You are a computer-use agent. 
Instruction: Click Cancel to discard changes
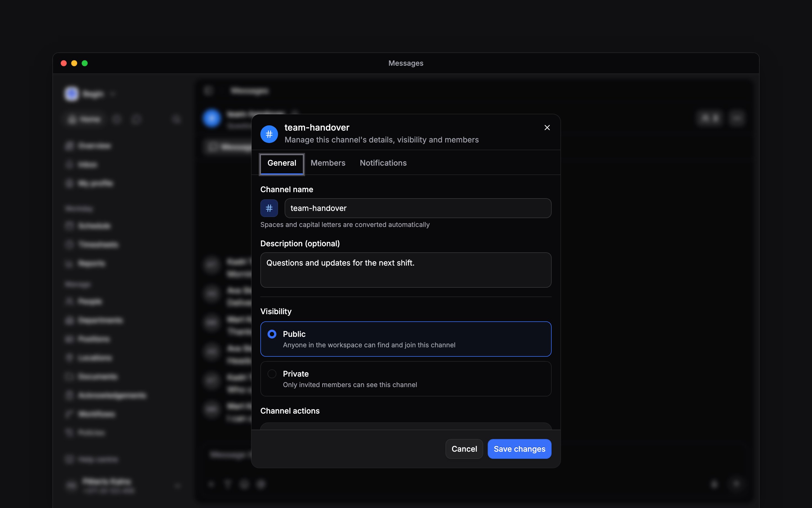click(464, 449)
